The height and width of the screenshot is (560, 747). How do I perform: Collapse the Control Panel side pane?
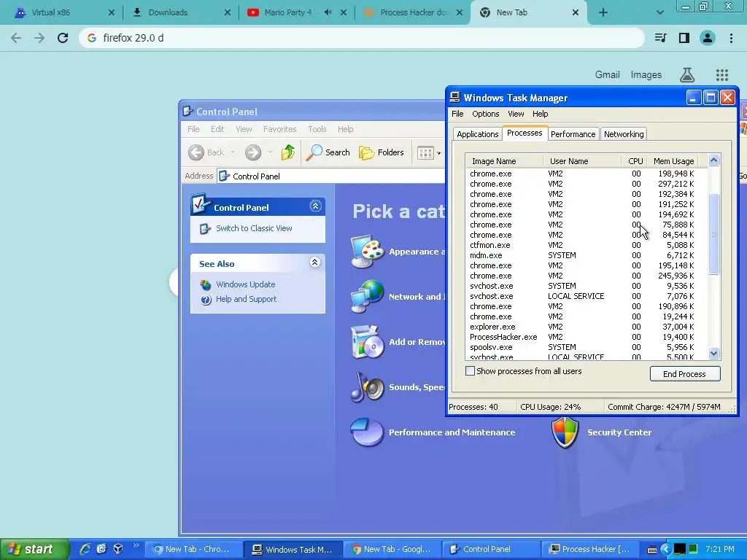tap(315, 206)
